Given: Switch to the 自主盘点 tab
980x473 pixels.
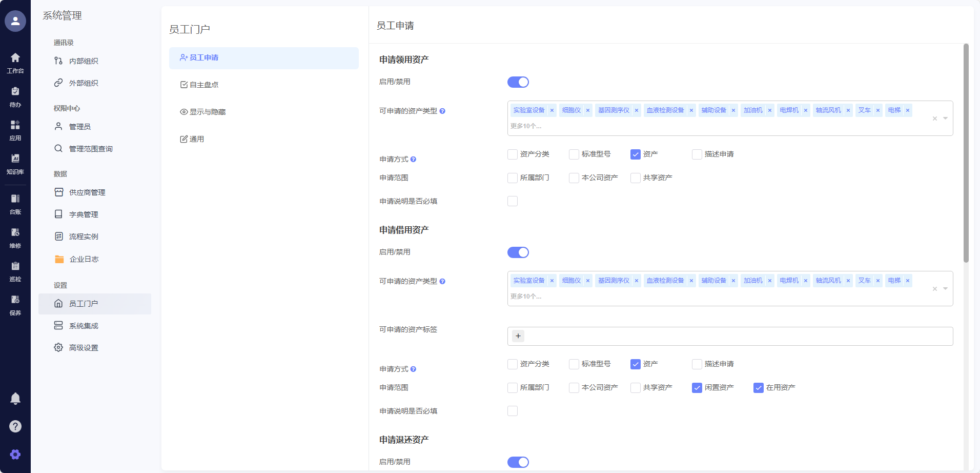Looking at the screenshot, I should pyautogui.click(x=204, y=85).
